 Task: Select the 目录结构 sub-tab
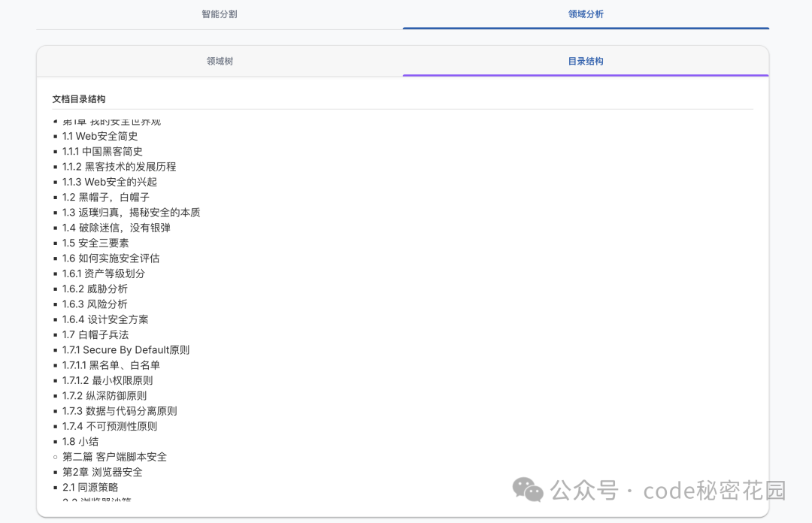pos(586,61)
